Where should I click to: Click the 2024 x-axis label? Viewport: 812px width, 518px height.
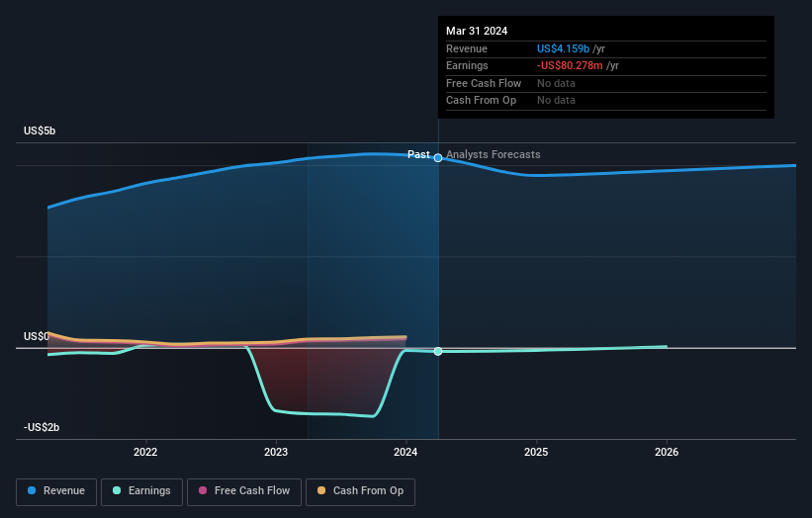click(406, 453)
